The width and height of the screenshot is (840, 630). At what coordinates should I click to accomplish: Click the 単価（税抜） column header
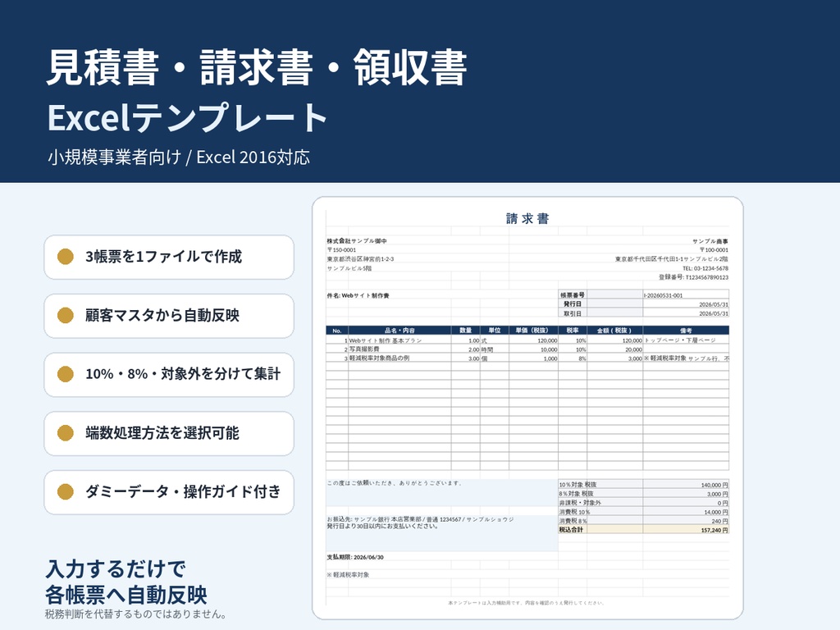point(533,331)
